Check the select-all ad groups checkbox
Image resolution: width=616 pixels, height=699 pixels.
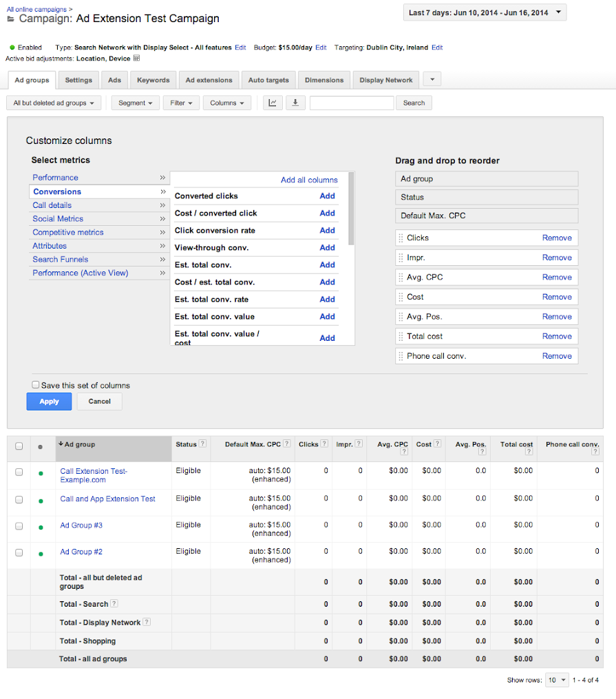(19, 446)
